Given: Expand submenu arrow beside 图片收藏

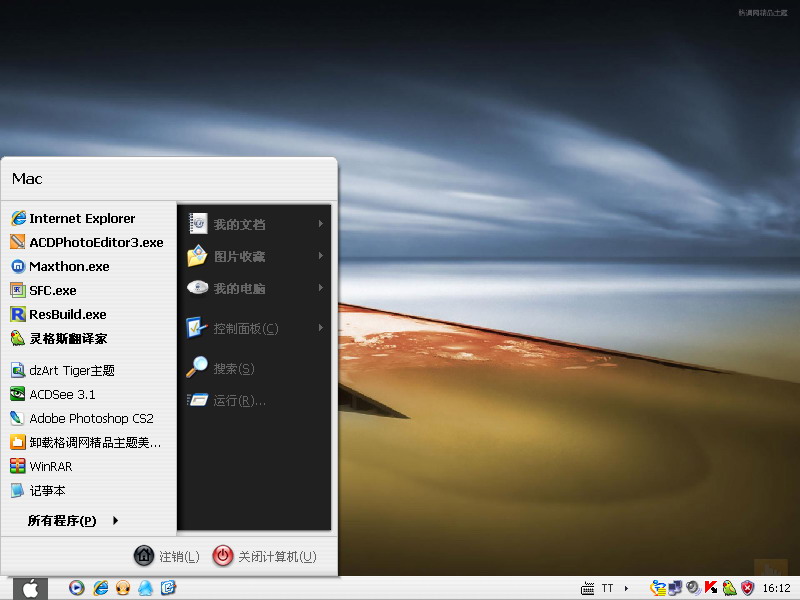Looking at the screenshot, I should (x=320, y=256).
